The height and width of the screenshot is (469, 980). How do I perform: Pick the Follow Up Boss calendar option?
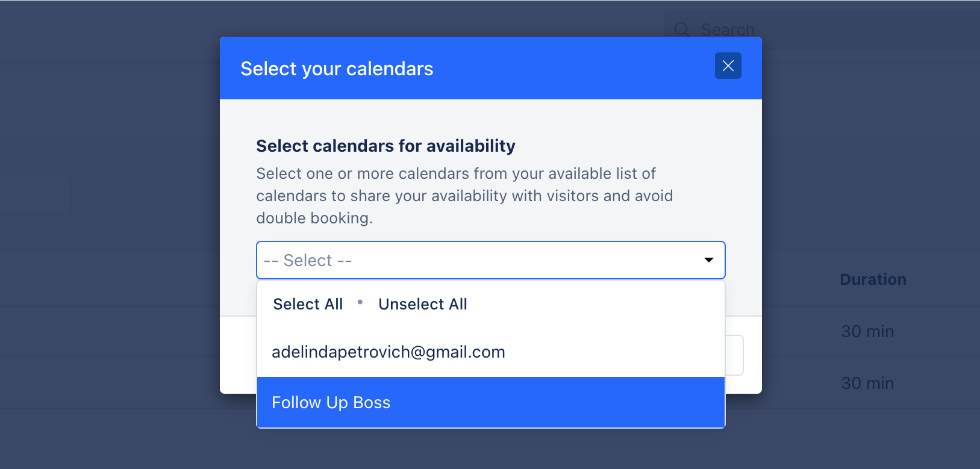490,402
